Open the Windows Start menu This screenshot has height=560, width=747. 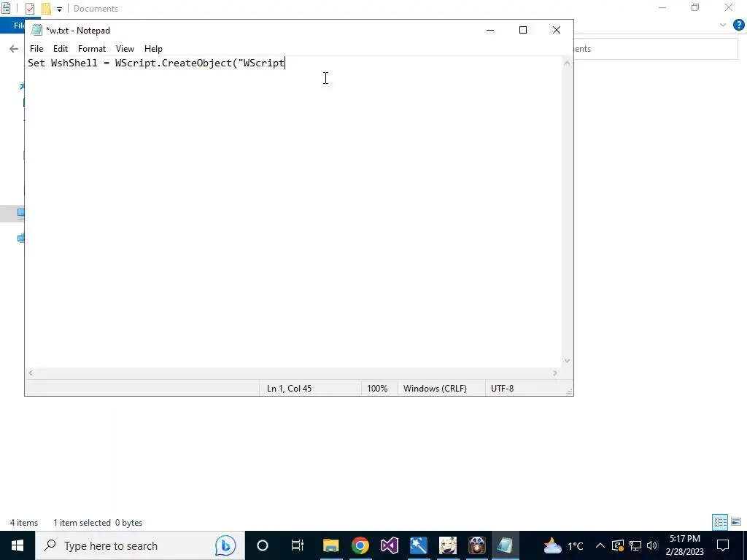(x=18, y=545)
